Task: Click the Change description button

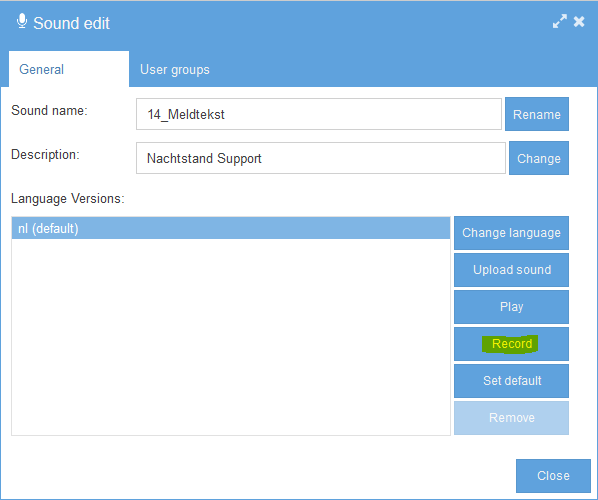Action: tap(539, 158)
